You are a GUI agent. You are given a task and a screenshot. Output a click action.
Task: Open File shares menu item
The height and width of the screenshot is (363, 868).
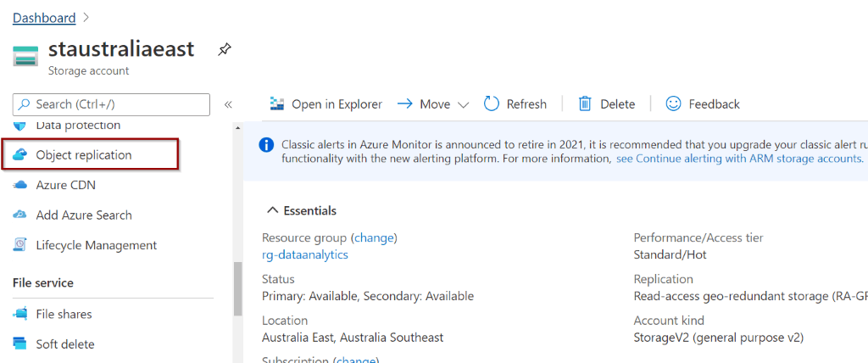(x=64, y=314)
